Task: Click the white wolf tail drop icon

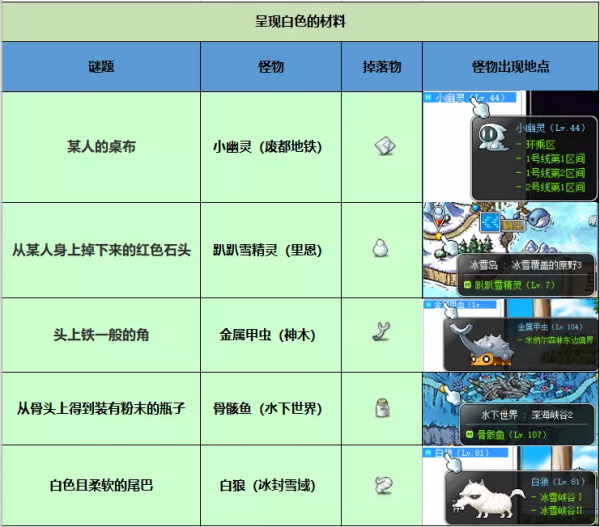Action: 383,485
